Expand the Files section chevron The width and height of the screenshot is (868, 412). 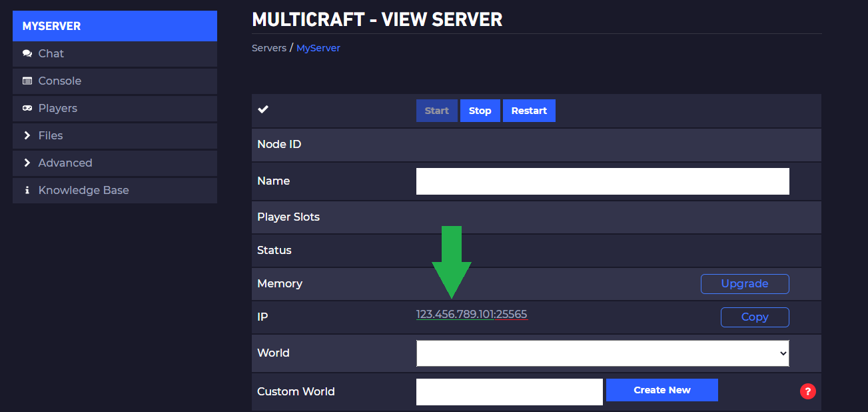[27, 135]
